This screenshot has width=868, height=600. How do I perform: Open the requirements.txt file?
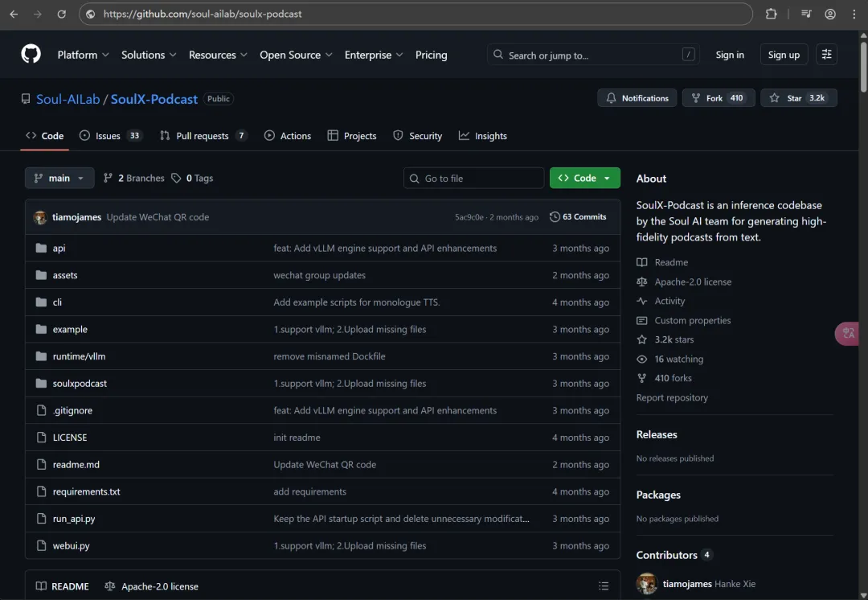click(x=86, y=491)
